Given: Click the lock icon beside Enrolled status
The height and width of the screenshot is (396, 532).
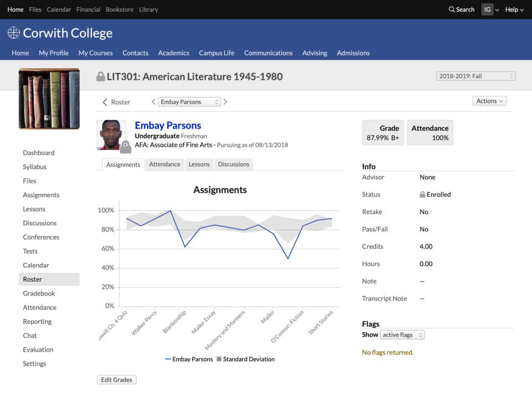Looking at the screenshot, I should tap(423, 194).
